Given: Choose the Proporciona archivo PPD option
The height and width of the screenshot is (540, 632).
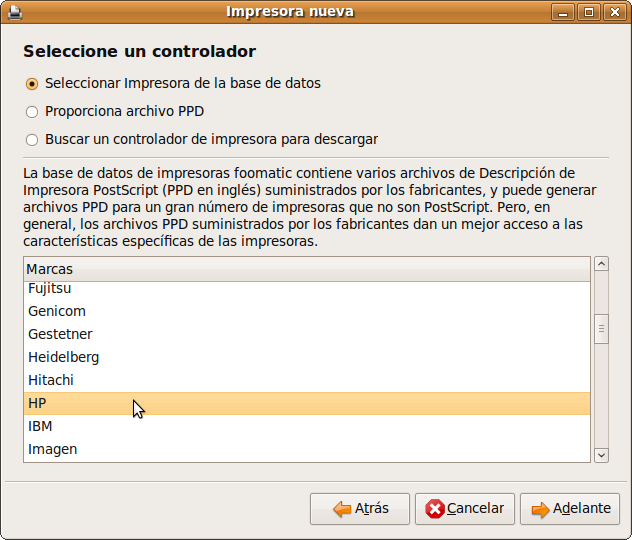Looking at the screenshot, I should point(32,112).
